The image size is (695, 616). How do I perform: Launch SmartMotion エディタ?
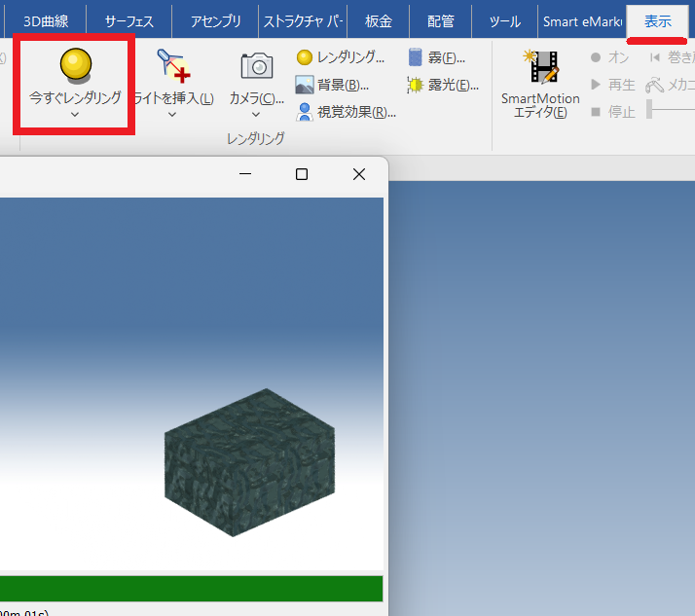pyautogui.click(x=540, y=85)
